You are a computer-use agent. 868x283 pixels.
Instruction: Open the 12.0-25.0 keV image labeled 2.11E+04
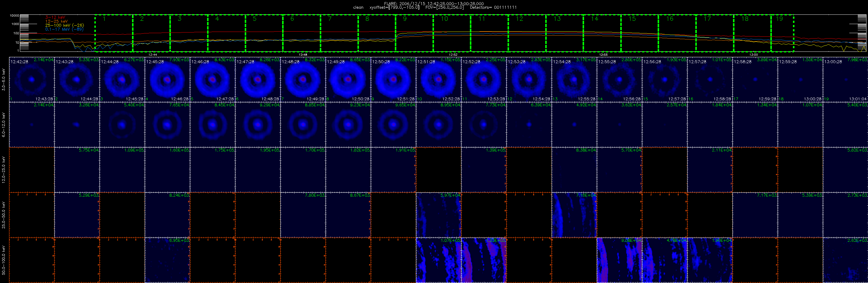pyautogui.click(x=710, y=169)
